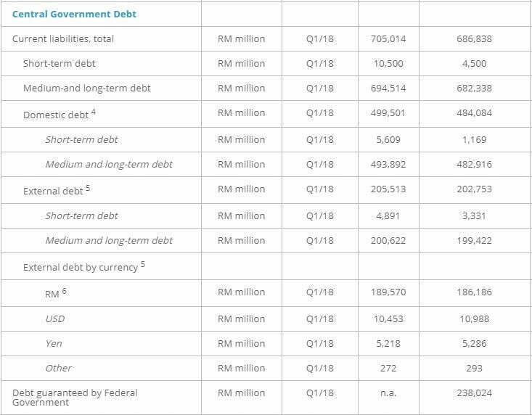Select the USD row label
532x415 pixels.
pos(55,319)
